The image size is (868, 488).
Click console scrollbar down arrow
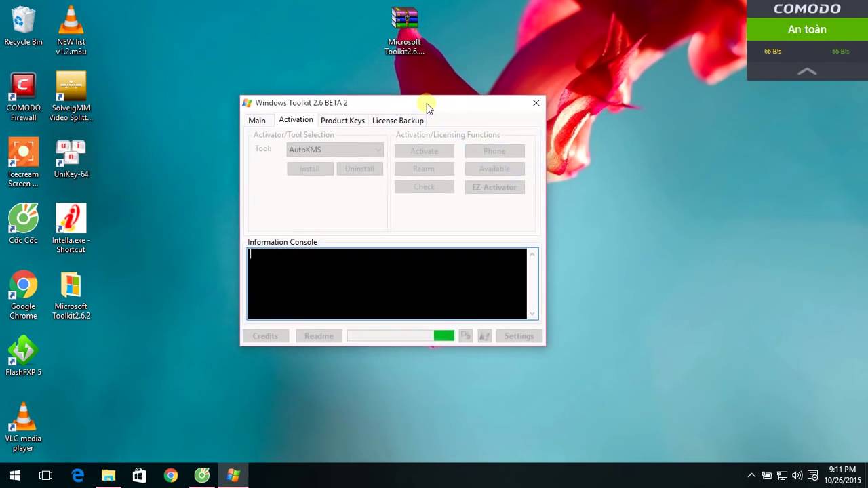(x=532, y=313)
